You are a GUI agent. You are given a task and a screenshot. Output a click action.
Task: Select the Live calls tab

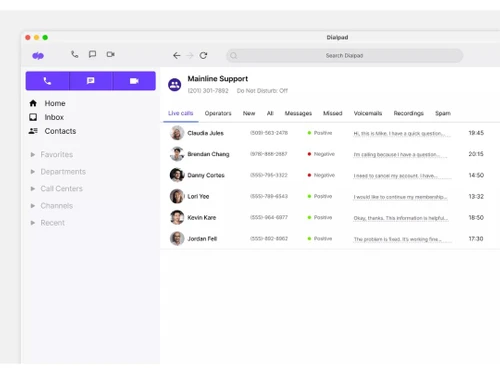point(181,113)
